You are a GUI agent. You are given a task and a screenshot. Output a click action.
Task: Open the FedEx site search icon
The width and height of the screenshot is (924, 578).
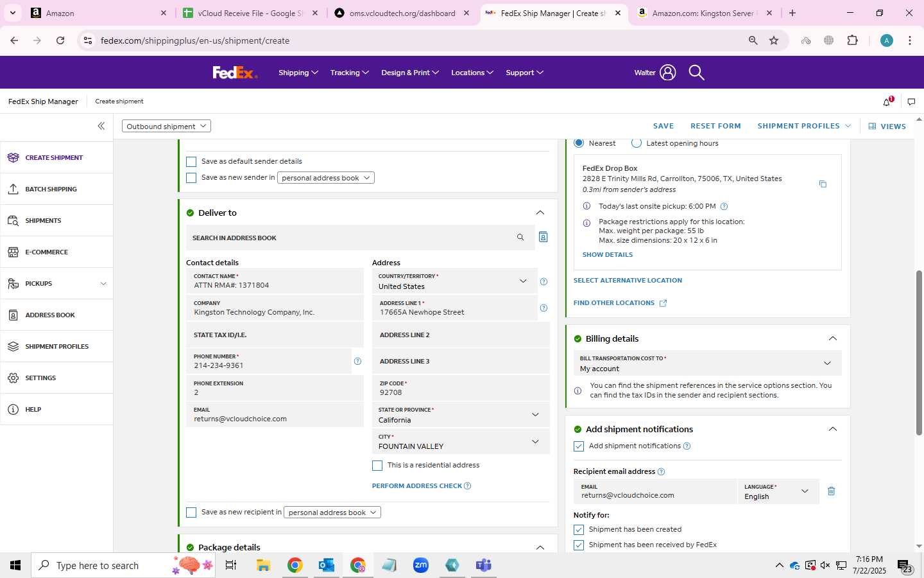pyautogui.click(x=696, y=73)
